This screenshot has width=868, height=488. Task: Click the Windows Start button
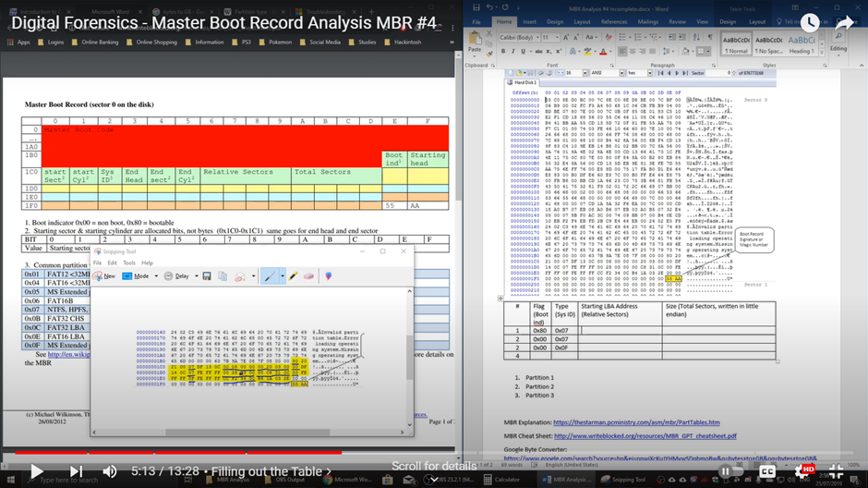10,480
